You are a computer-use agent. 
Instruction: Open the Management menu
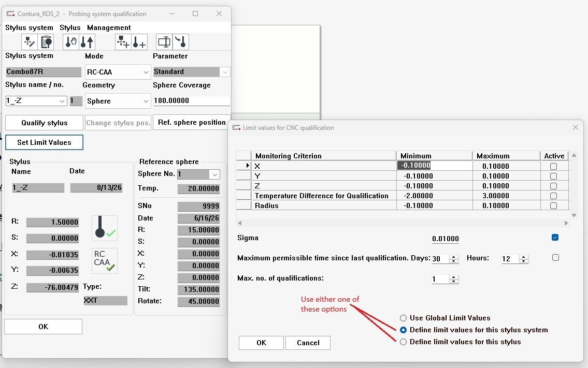[109, 28]
